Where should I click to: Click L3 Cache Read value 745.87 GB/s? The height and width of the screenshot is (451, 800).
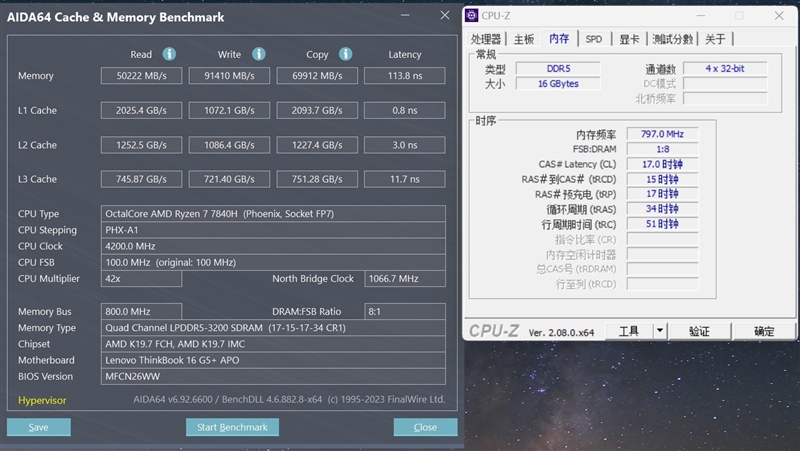tap(141, 179)
